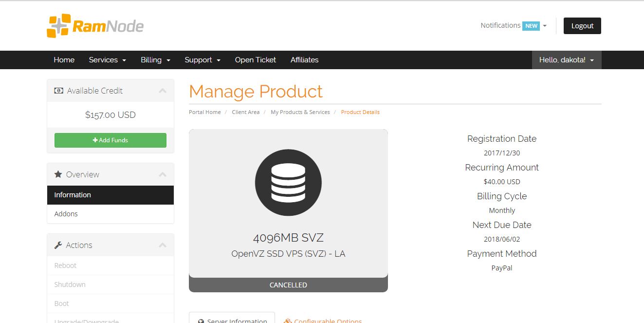Follow the Portal Home breadcrumb link
This screenshot has width=644, height=323.
(205, 112)
